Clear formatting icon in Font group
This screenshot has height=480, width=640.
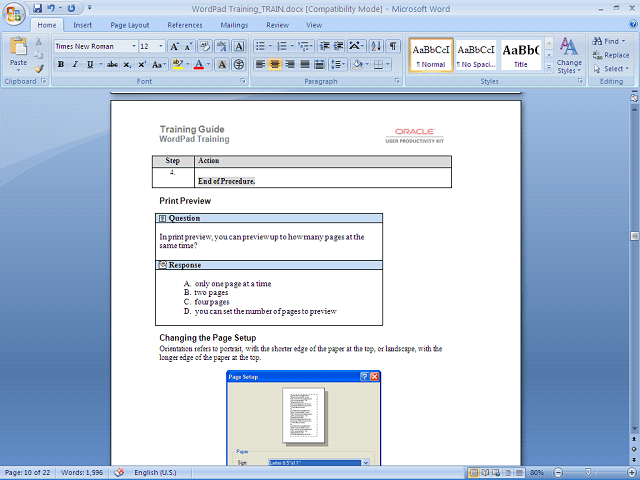click(x=205, y=46)
